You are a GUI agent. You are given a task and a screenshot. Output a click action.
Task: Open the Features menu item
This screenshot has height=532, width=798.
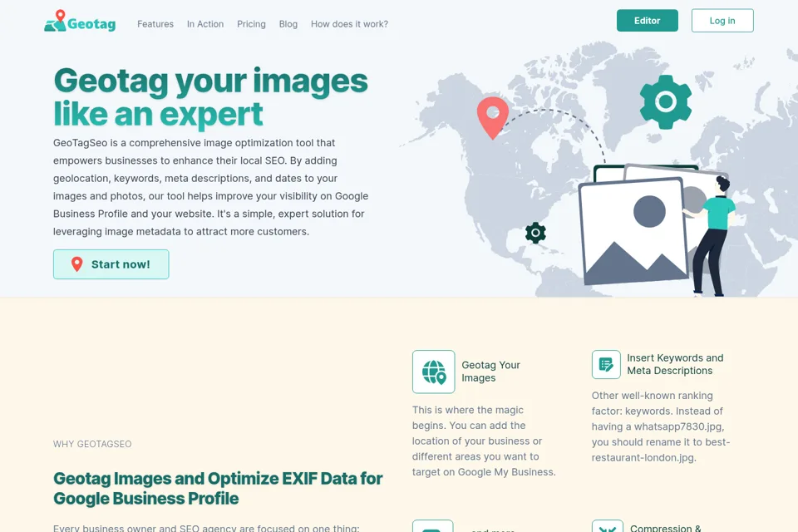(x=155, y=24)
